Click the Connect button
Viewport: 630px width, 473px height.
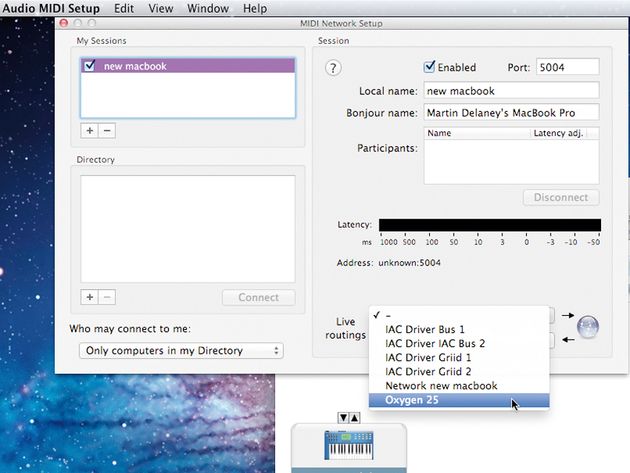pos(258,297)
